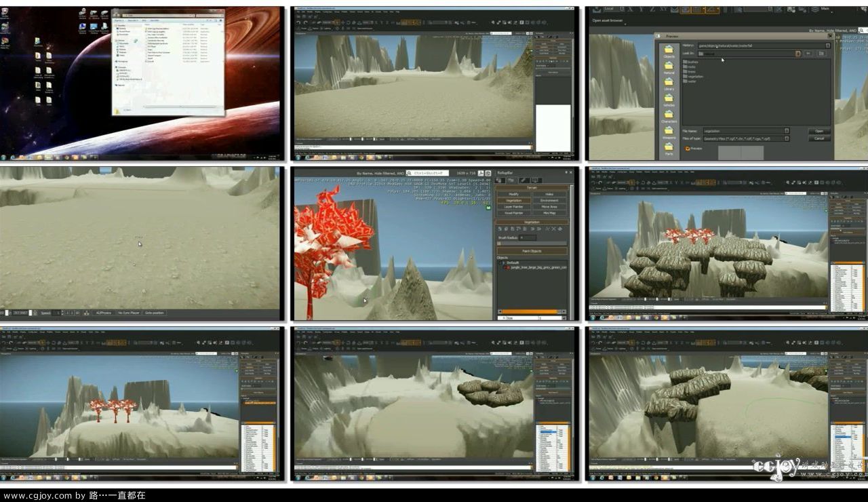Click the back arrow beside Look in field

pos(808,54)
